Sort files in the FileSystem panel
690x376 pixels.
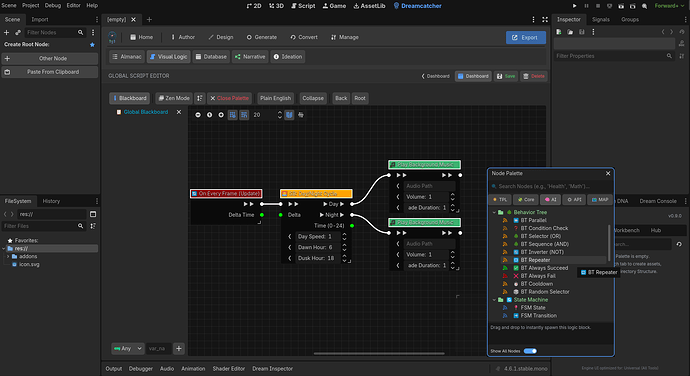point(93,226)
